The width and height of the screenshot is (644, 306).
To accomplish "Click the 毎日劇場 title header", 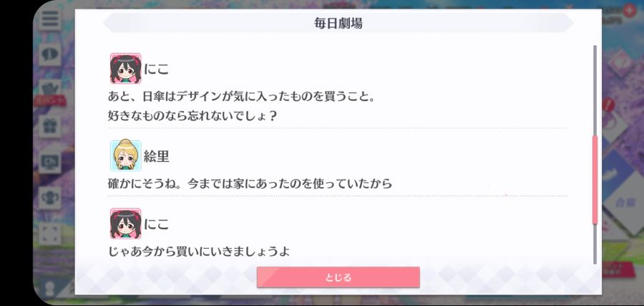I will (338, 23).
